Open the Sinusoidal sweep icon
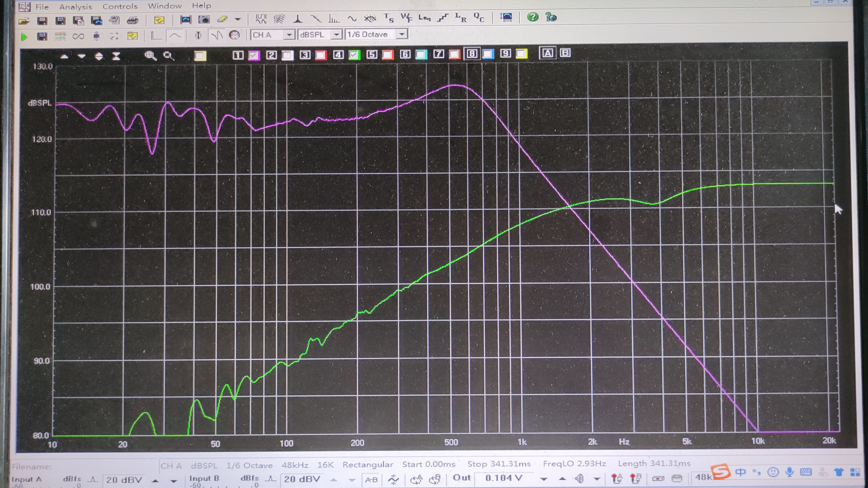 click(352, 19)
